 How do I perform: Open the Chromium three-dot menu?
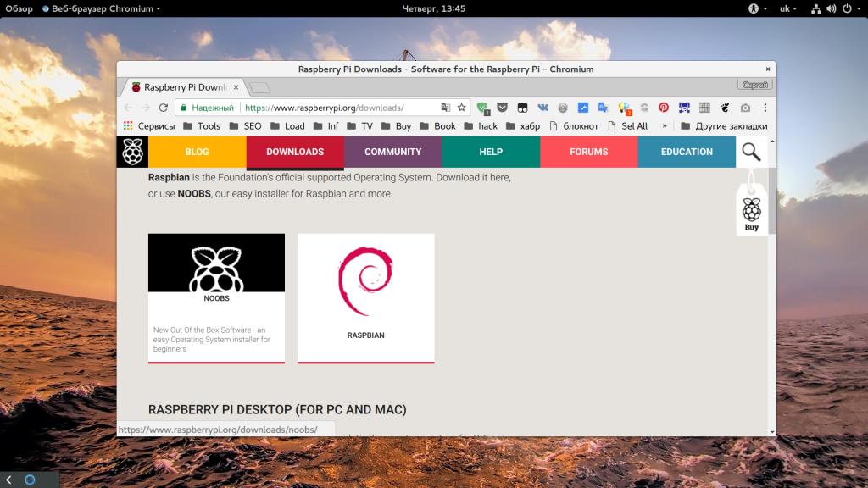(765, 108)
